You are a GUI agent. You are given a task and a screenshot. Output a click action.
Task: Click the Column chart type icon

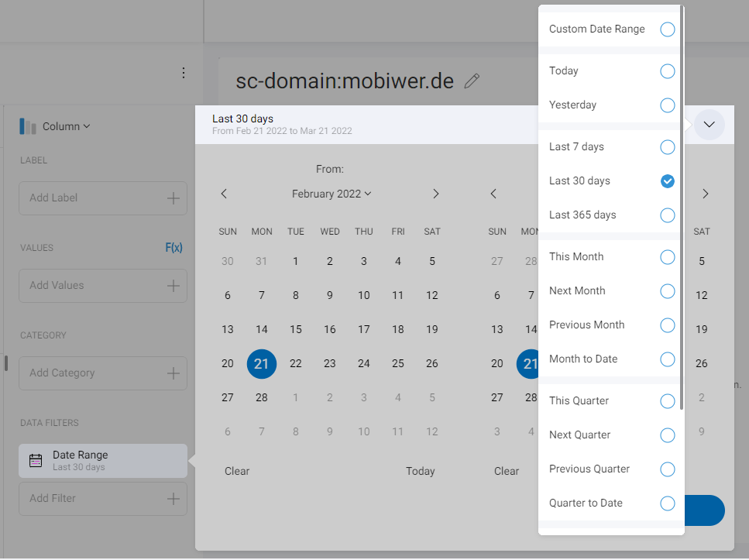click(x=28, y=126)
